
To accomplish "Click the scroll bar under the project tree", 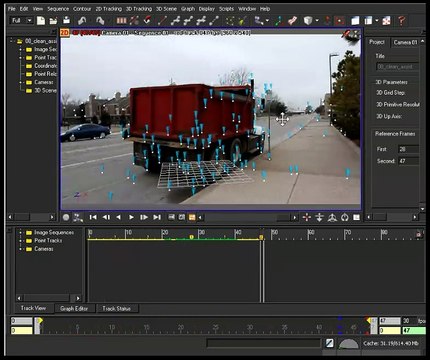I will click(x=31, y=217).
